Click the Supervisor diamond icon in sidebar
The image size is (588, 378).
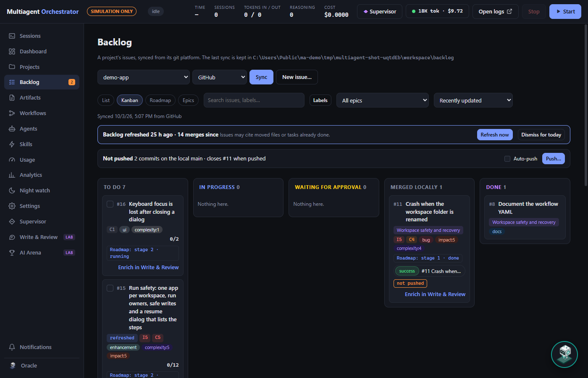(12, 222)
